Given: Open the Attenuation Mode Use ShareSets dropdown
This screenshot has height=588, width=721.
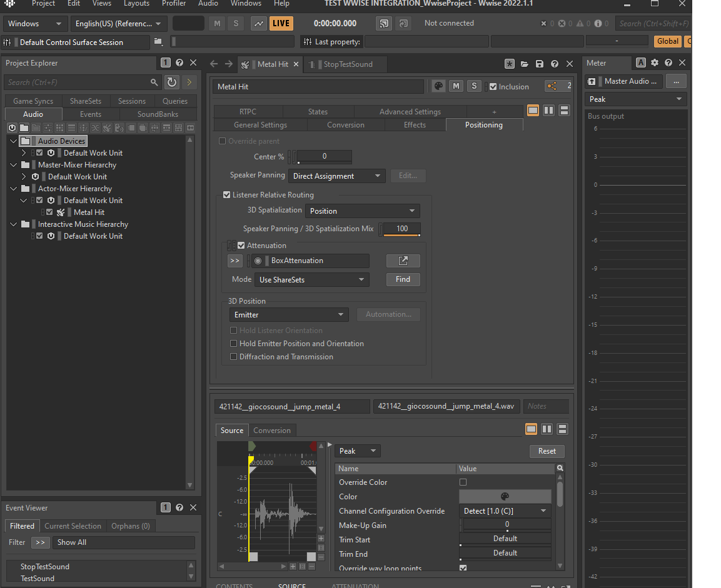Looking at the screenshot, I should click(312, 280).
